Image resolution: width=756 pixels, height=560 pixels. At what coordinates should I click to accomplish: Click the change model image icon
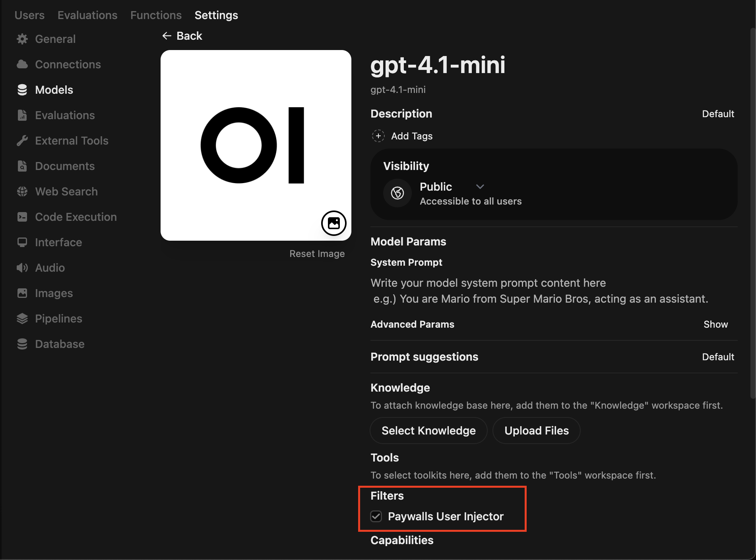(334, 223)
